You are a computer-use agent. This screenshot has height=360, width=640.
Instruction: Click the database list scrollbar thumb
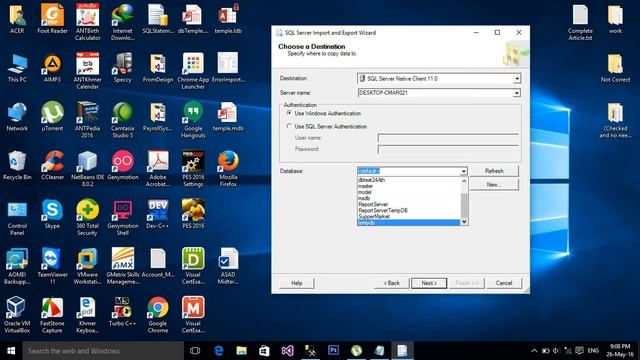(464, 205)
